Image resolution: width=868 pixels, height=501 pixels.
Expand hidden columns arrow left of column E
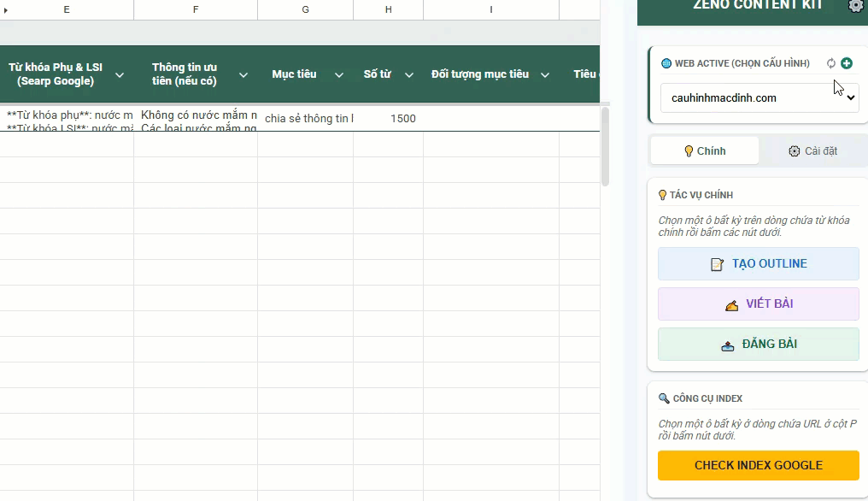[x=6, y=10]
